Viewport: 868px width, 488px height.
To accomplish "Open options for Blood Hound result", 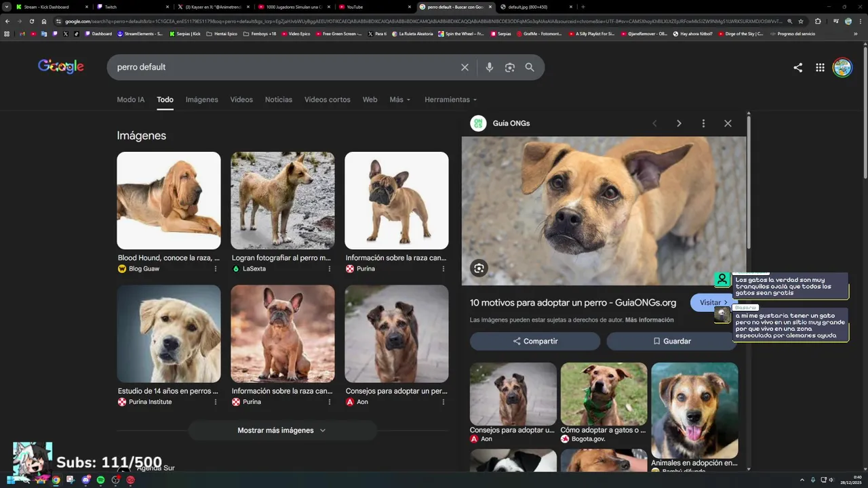I will pos(216,268).
